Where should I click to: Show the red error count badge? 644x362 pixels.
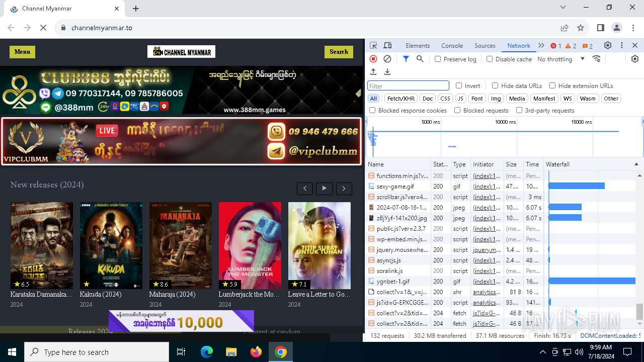pos(556,46)
